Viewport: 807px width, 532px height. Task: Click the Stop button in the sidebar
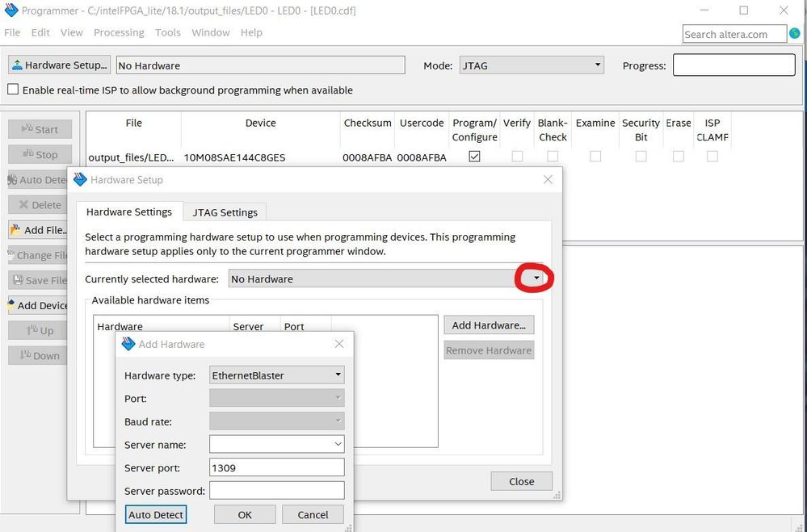40,154
